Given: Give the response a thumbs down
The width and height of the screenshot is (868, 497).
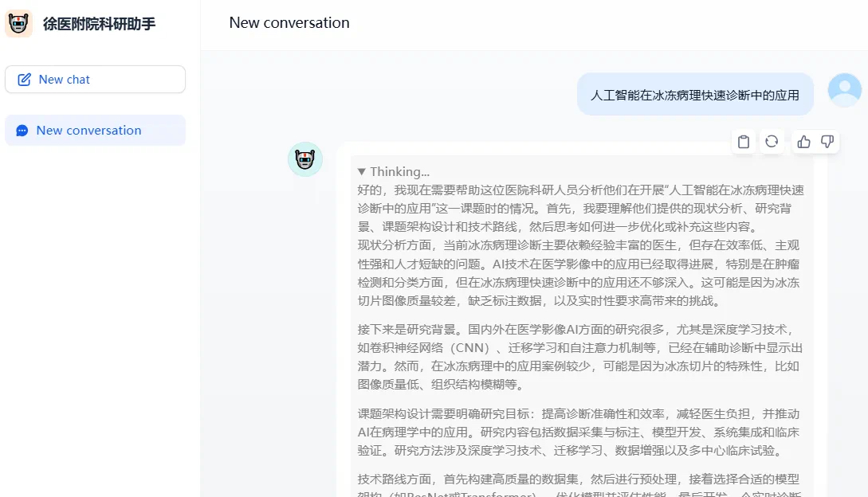Looking at the screenshot, I should [827, 142].
